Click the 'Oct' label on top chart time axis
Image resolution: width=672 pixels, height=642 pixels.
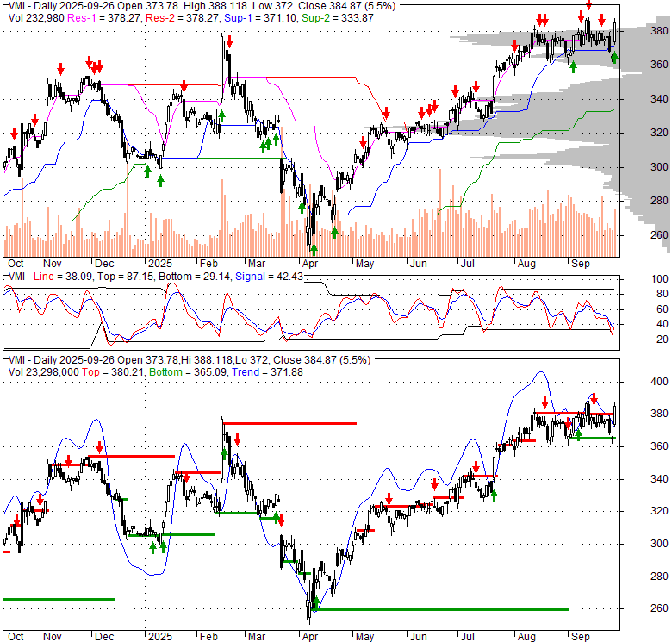click(16, 264)
